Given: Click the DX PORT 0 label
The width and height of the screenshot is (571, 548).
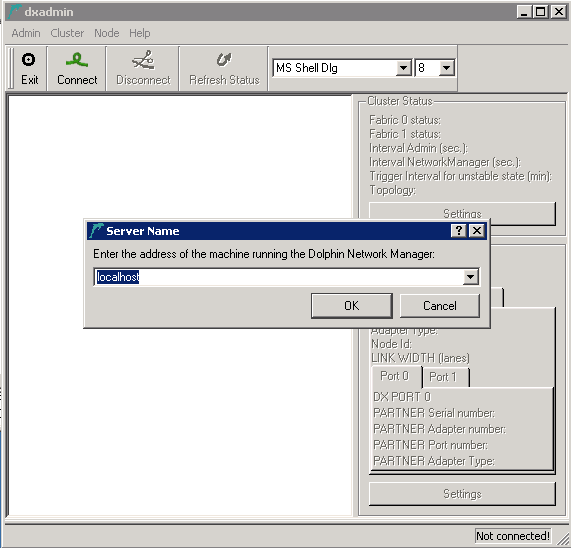Looking at the screenshot, I should coord(402,397).
